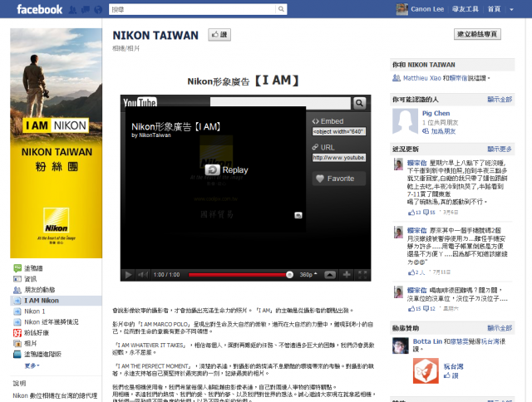The image size is (532, 402).
Task: Open account dropdown arrow in top bar
Action: pos(511,9)
